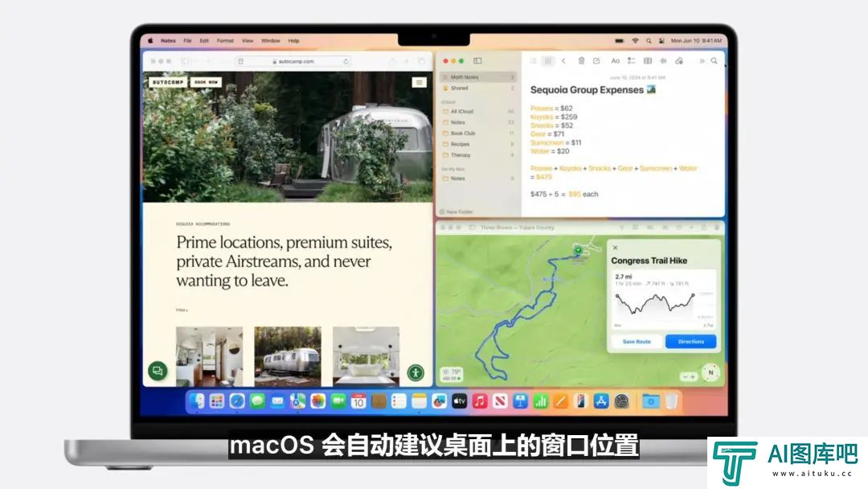
Task: Click Safari address bar autocamp.com
Action: [293, 61]
